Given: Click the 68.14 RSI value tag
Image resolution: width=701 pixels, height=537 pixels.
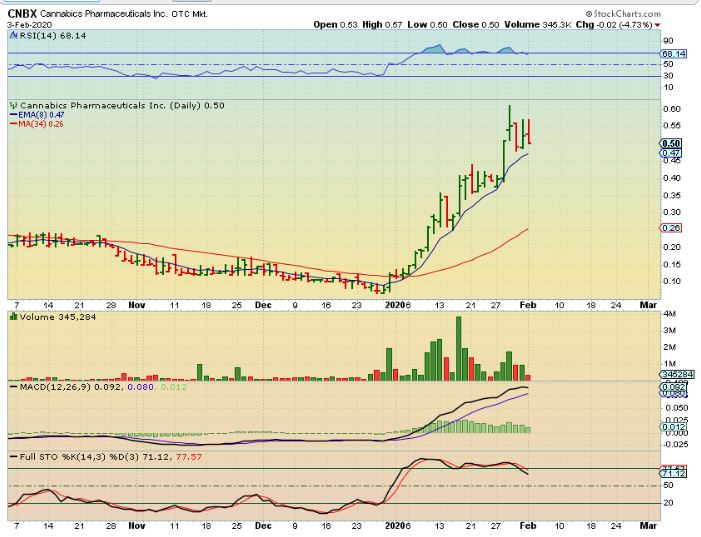Looking at the screenshot, I should click(672, 53).
